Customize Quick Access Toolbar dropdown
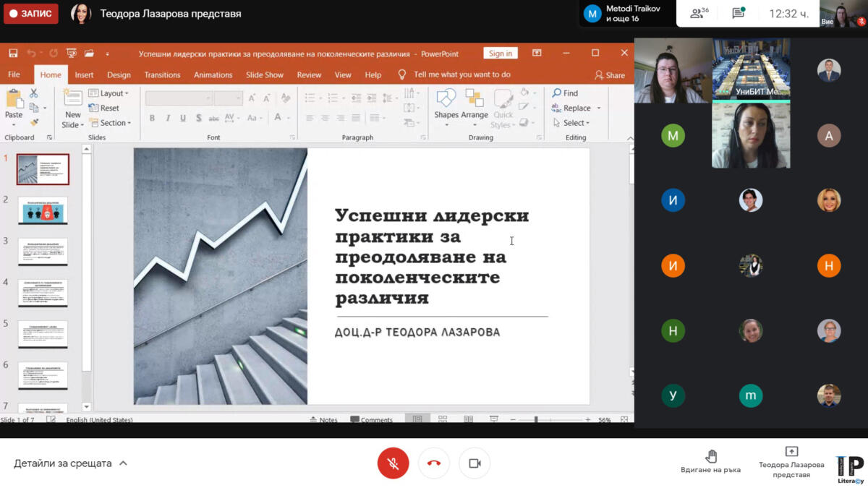868x488 pixels. (x=108, y=53)
